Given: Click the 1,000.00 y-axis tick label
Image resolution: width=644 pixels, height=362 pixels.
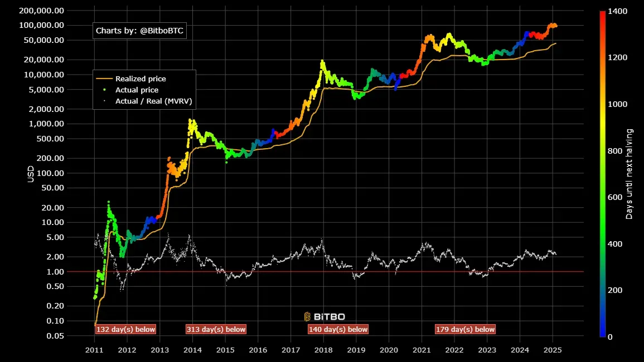Looking at the screenshot, I should pyautogui.click(x=46, y=124).
